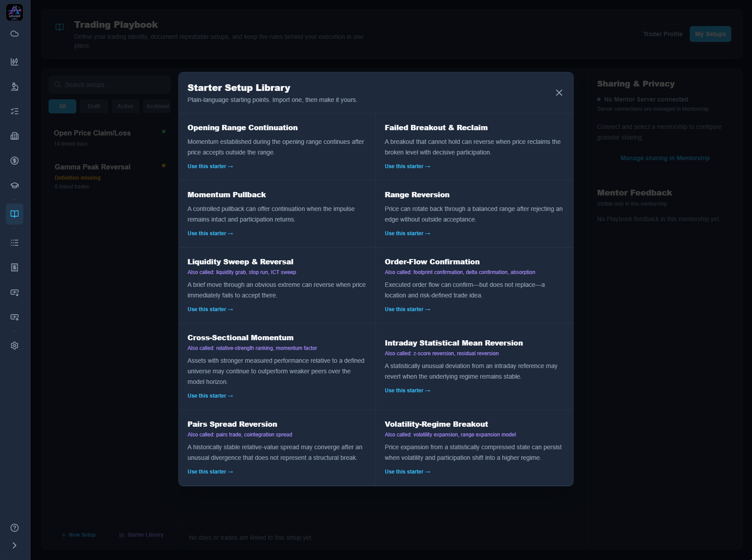Click the Intraday Statistical Mean Reversion title
The height and width of the screenshot is (560, 752).
[x=454, y=343]
